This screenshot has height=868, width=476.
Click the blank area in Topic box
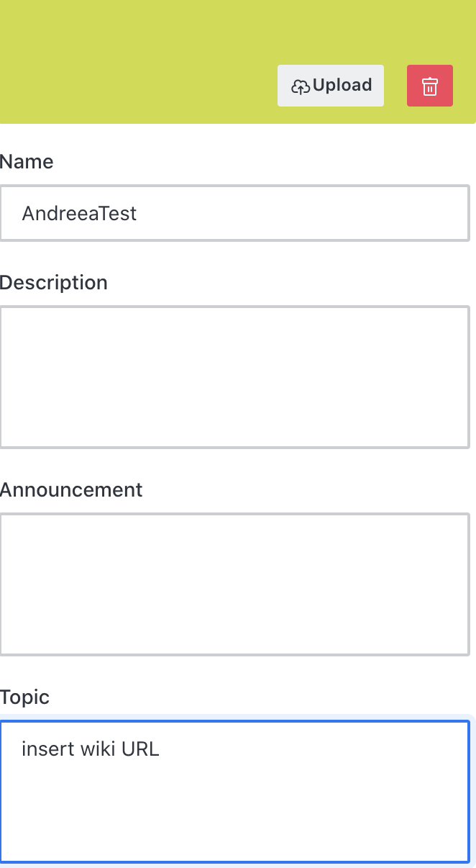click(234, 813)
